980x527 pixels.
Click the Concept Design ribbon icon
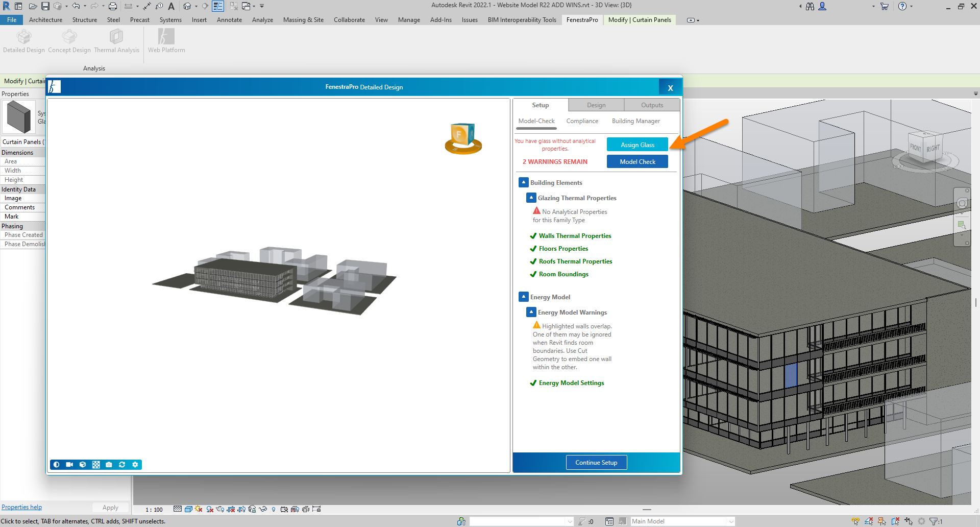pos(69,41)
